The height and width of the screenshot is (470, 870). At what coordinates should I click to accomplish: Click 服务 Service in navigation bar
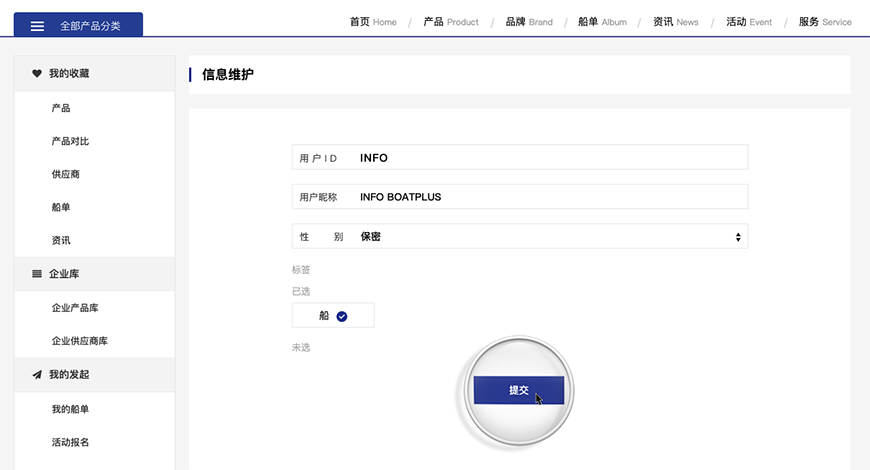coord(825,22)
